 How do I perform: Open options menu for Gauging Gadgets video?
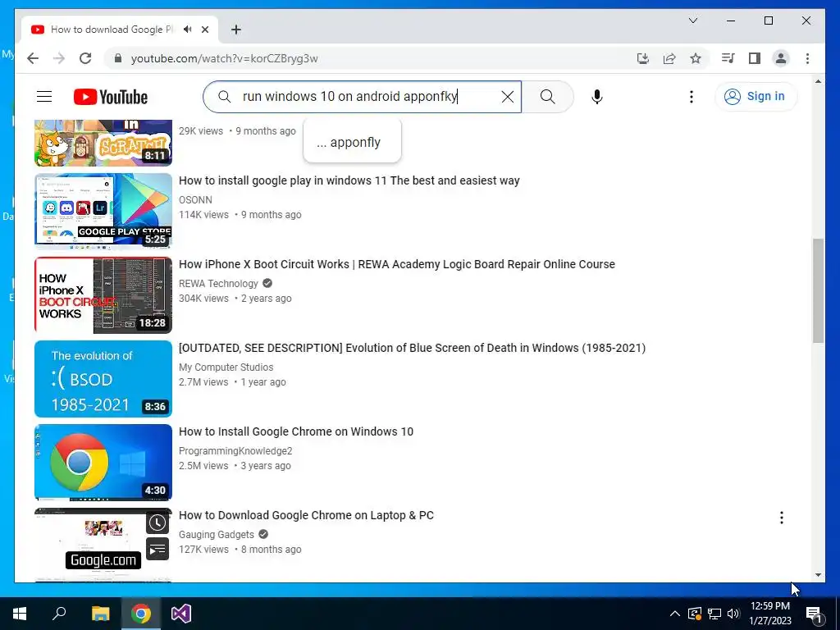click(x=782, y=518)
